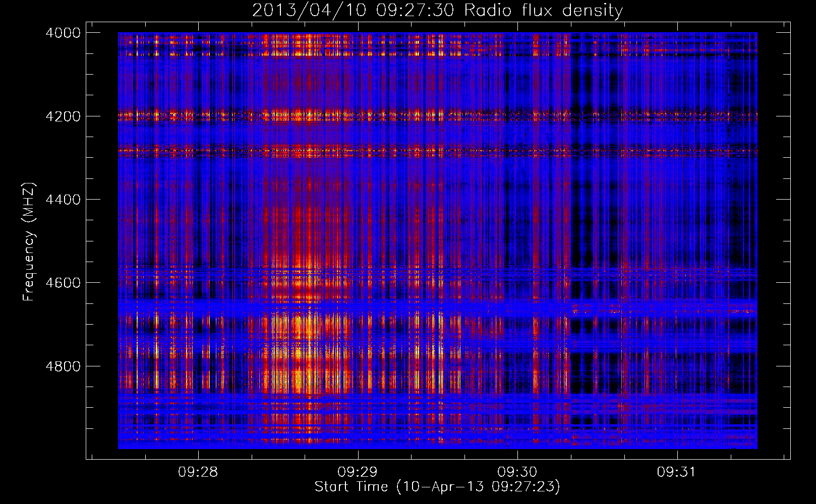Click the 'Start Time (10-Apr-13 09:27:23)' label
816x504 pixels.
[x=437, y=487]
